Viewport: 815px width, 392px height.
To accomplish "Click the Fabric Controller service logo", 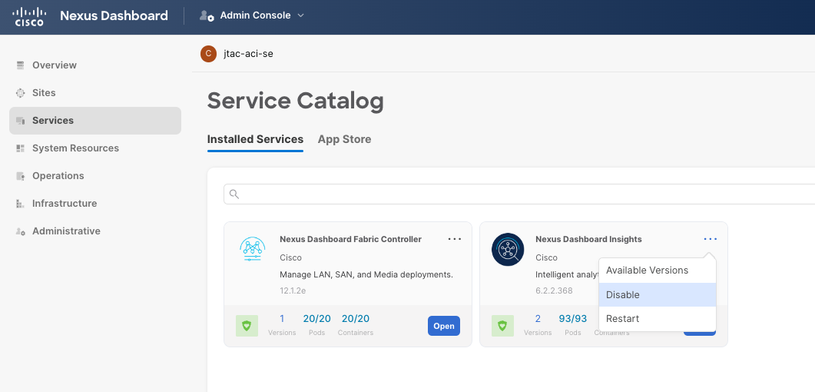I will [253, 250].
